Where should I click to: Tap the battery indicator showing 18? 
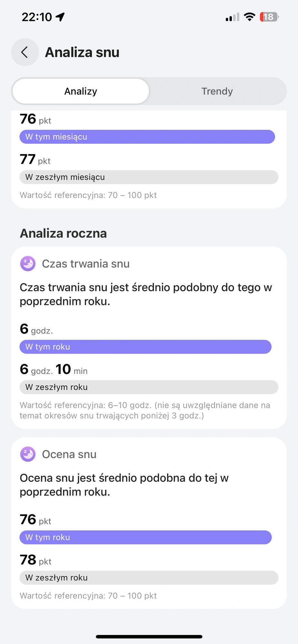(x=269, y=17)
